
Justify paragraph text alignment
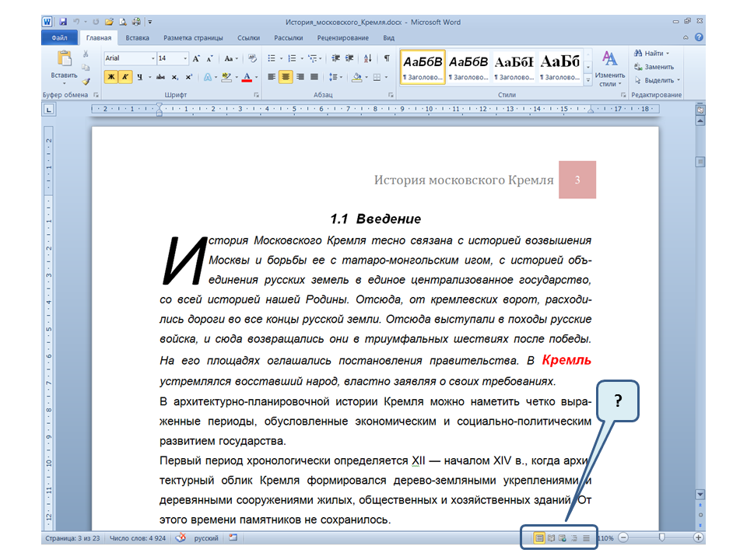coord(314,77)
